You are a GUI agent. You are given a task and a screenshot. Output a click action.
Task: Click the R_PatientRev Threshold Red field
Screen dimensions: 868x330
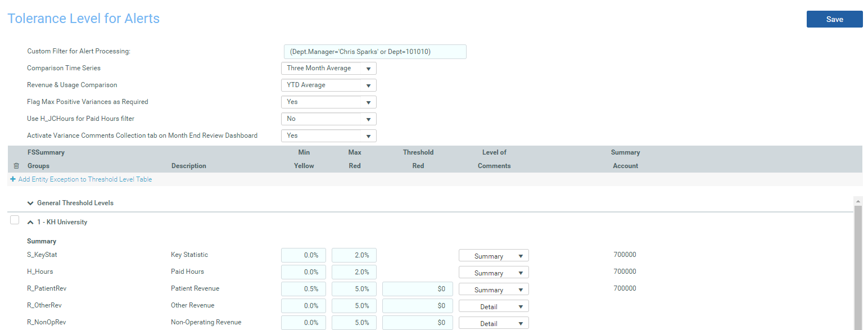click(418, 289)
